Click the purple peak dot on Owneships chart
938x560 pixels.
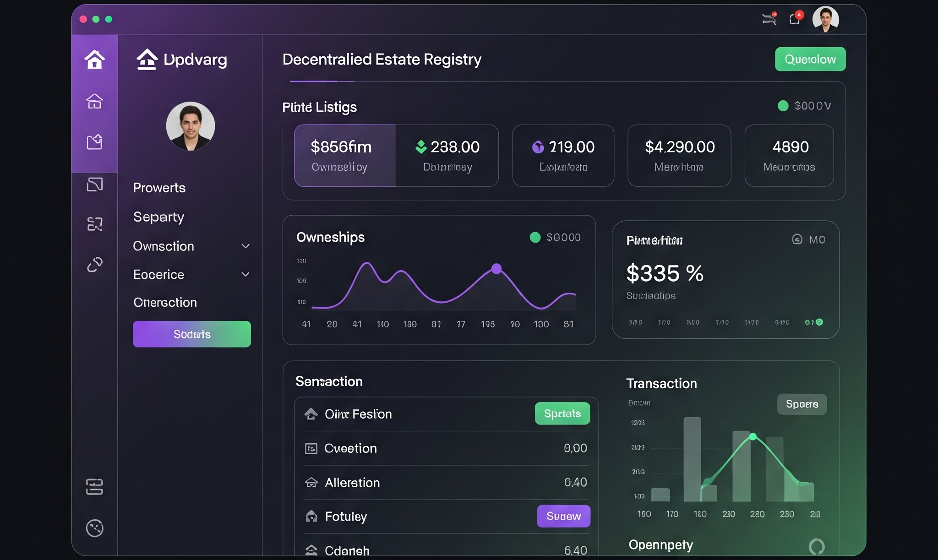pos(496,269)
